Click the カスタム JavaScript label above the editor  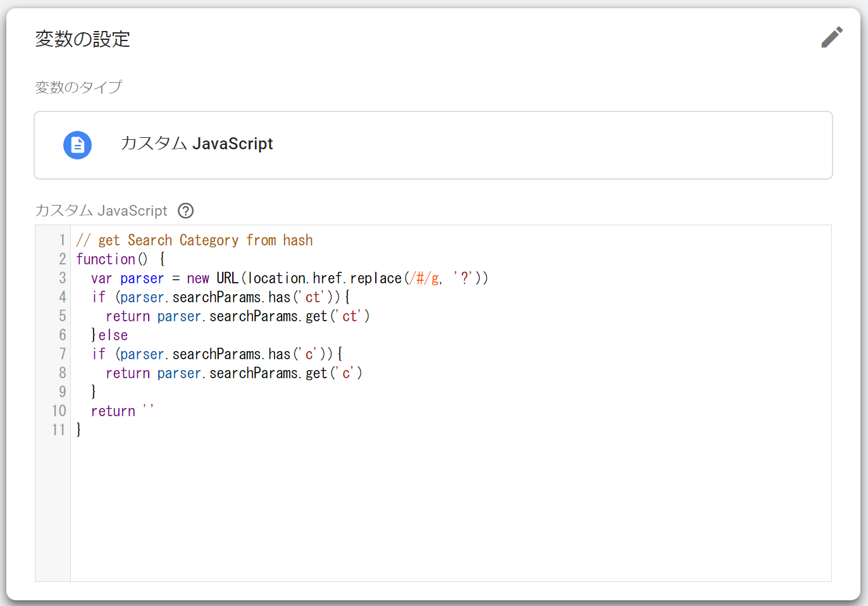pyautogui.click(x=101, y=211)
